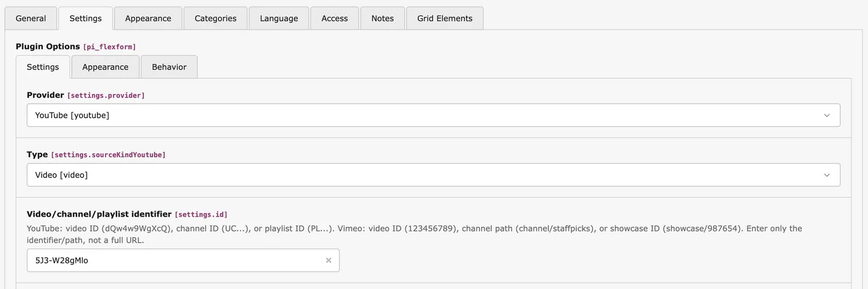Focus the video identifier input field
The width and height of the screenshot is (868, 289).
pyautogui.click(x=175, y=261)
